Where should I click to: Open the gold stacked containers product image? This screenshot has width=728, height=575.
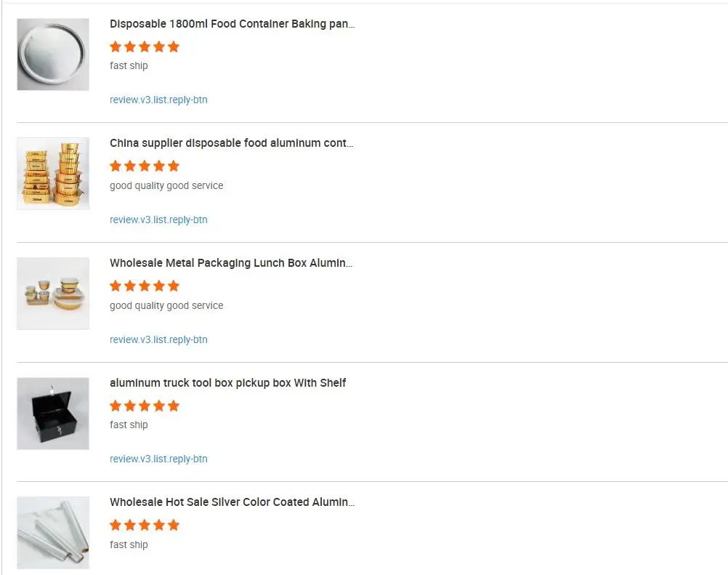click(53, 174)
